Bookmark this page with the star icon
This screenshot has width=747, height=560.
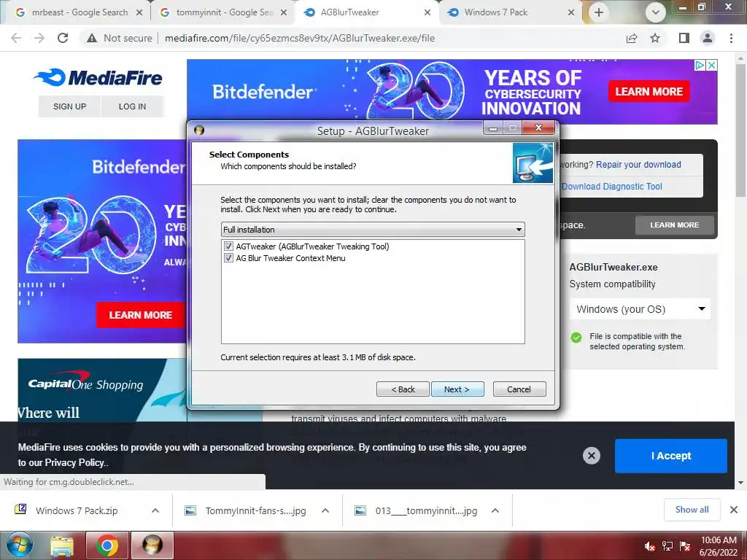(x=655, y=38)
